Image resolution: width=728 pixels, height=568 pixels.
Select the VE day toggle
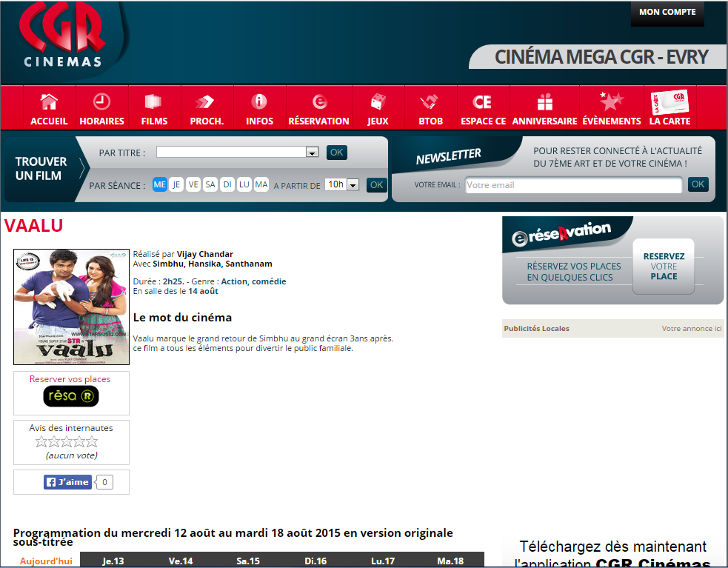pos(193,184)
